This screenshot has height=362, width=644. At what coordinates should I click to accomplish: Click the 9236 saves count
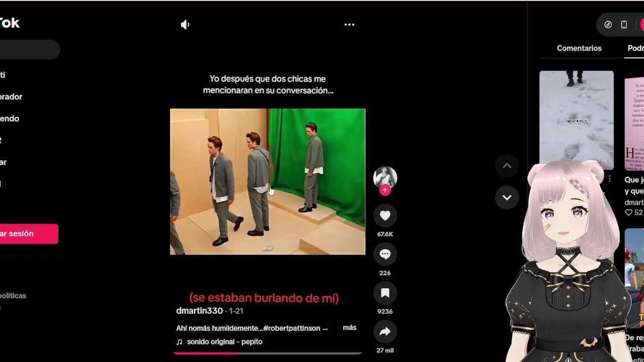click(x=385, y=311)
